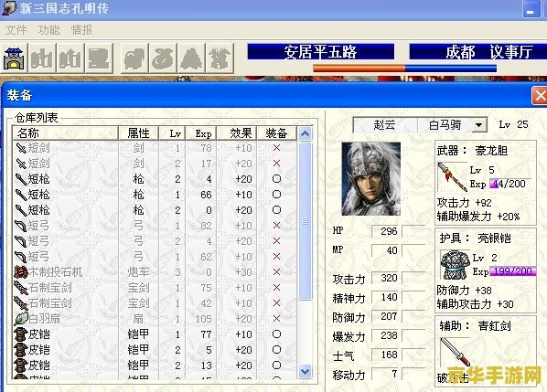The width and height of the screenshot is (547, 392).
Task: Sort warehouse list by 属性 column
Action: [x=138, y=133]
